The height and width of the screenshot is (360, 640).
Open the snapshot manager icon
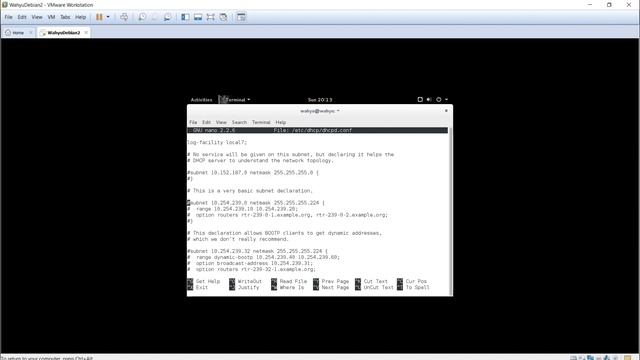(167, 17)
